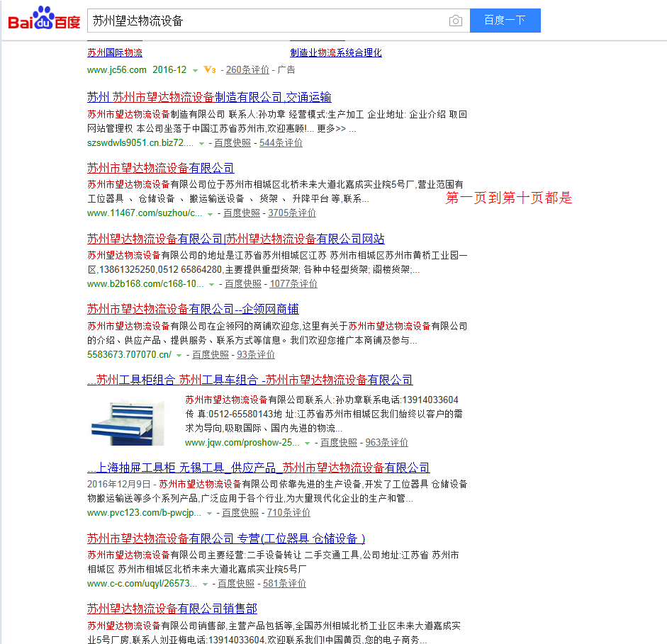This screenshot has height=644, width=667.
Task: Click the www.pvc123.com/b-pwcjp green URL
Action: pos(144,513)
